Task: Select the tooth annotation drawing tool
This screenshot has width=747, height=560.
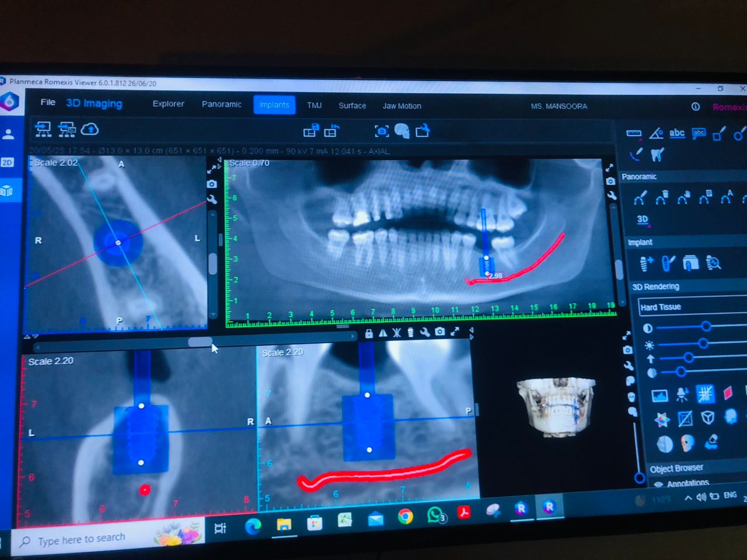Action: (656, 154)
